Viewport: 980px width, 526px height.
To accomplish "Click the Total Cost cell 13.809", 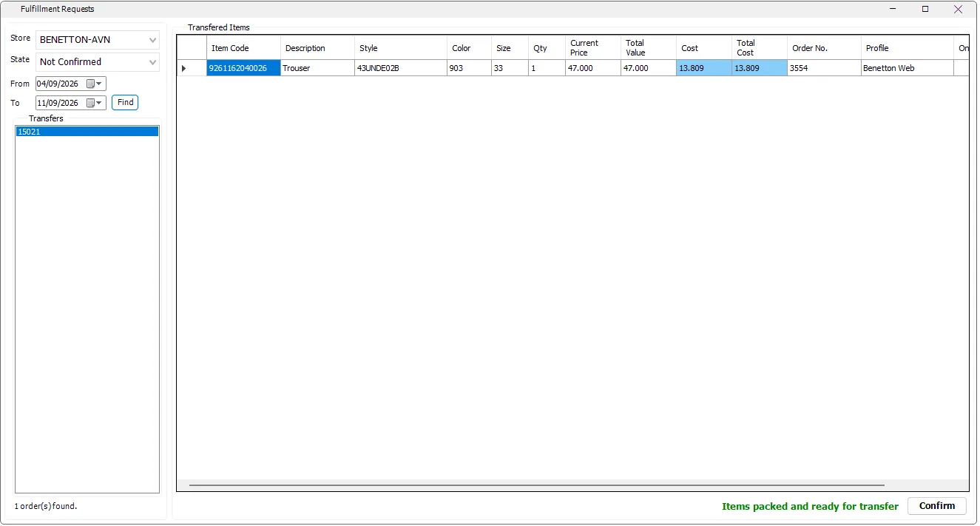I will point(760,68).
